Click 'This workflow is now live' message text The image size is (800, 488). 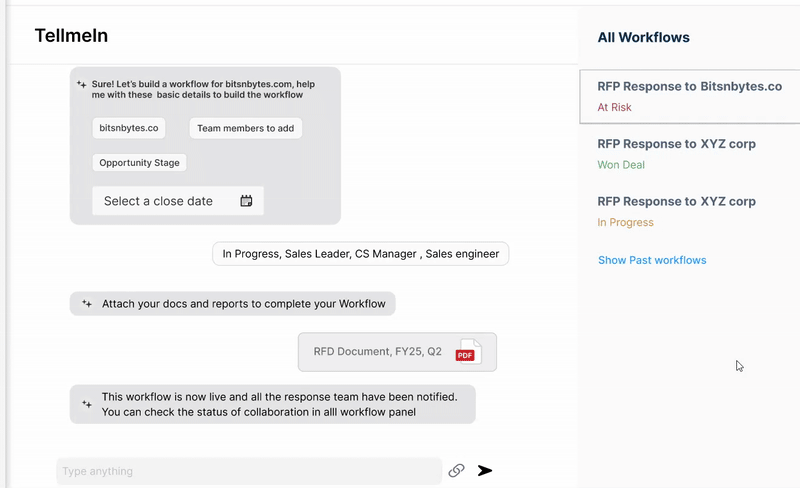pyautogui.click(x=280, y=404)
